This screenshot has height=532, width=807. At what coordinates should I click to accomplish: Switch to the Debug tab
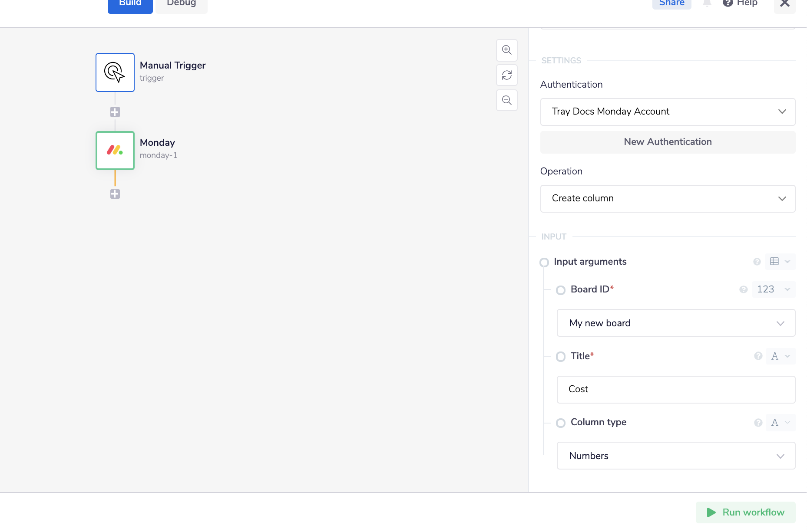point(182,4)
